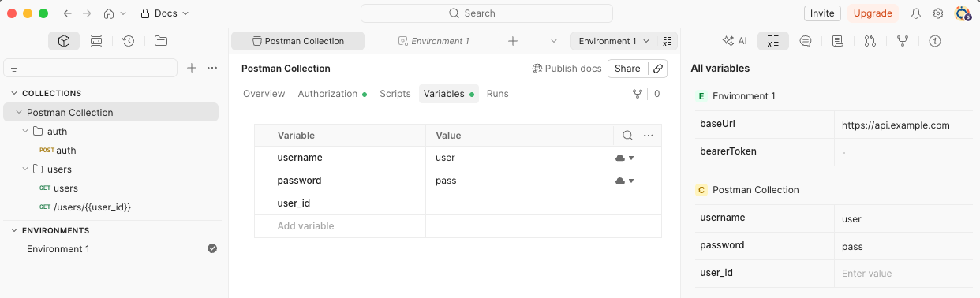980x298 pixels.
Task: Open the Environment 1 selector dropdown
Action: coord(614,41)
